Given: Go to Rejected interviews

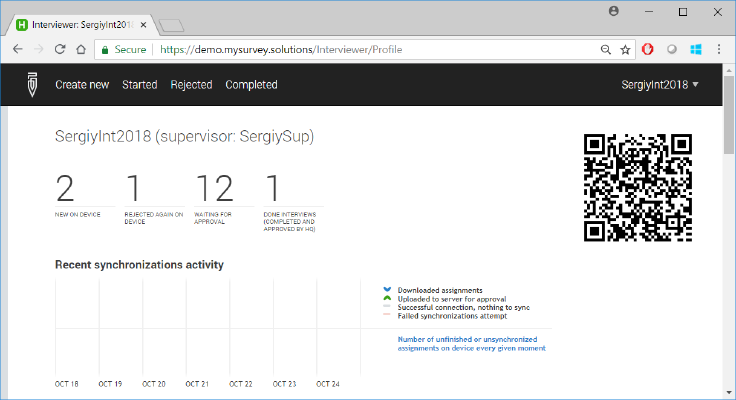Looking at the screenshot, I should click(191, 85).
